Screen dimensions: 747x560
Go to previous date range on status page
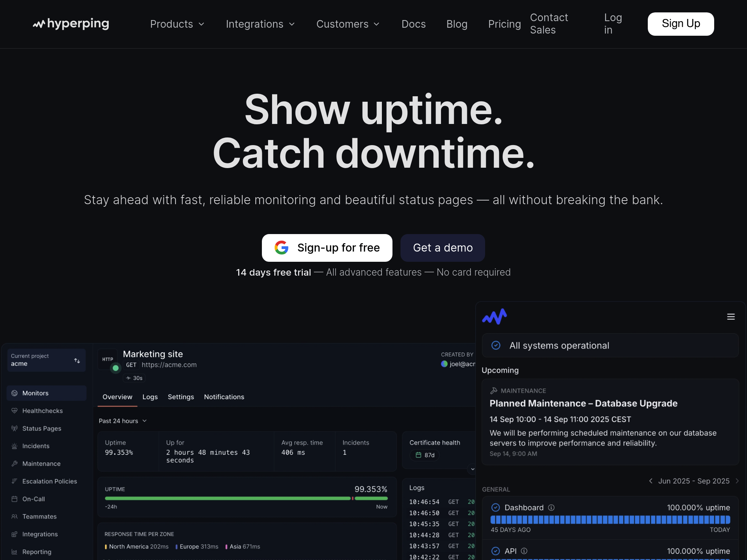(x=651, y=481)
